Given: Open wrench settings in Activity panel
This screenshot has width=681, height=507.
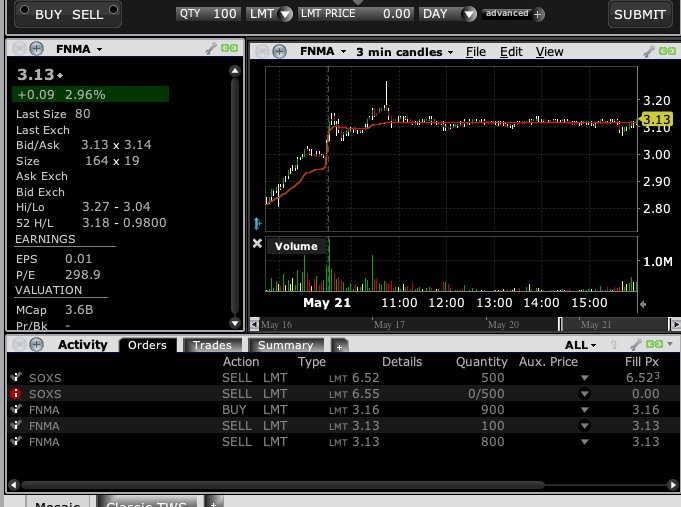Looking at the screenshot, I should click(x=636, y=345).
